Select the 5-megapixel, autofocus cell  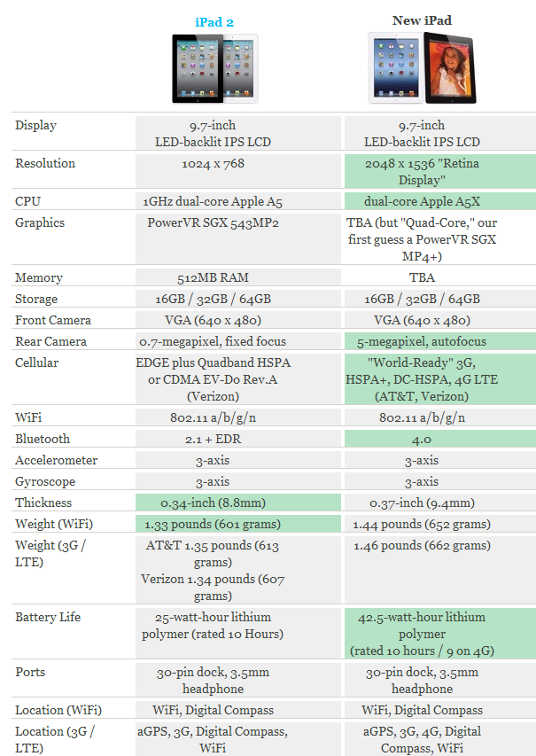[x=439, y=341]
